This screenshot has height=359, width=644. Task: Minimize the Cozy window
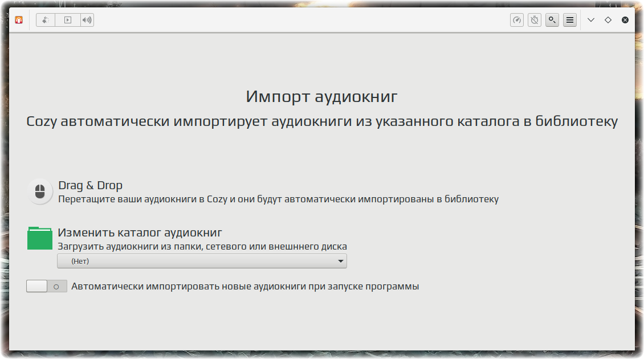(591, 20)
